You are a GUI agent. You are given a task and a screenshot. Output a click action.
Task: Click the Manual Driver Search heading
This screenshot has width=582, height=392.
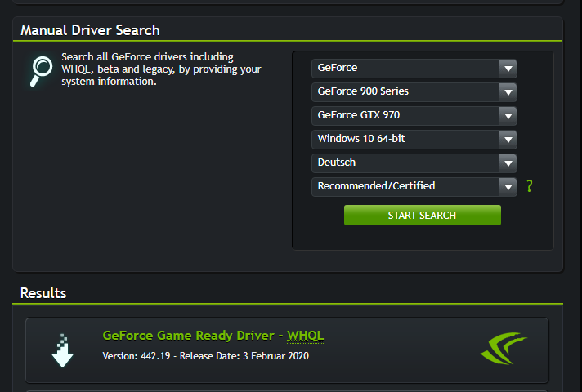tap(90, 30)
